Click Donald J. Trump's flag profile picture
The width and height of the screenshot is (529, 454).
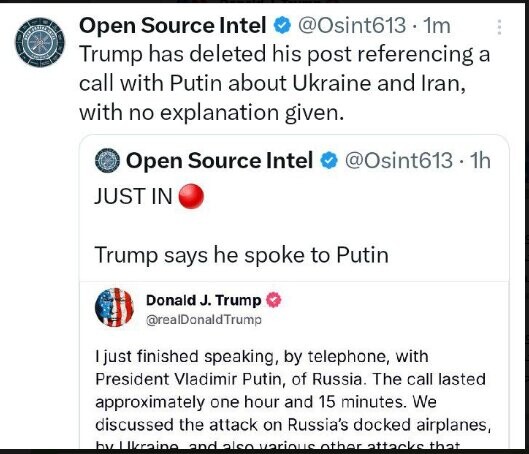(x=115, y=307)
